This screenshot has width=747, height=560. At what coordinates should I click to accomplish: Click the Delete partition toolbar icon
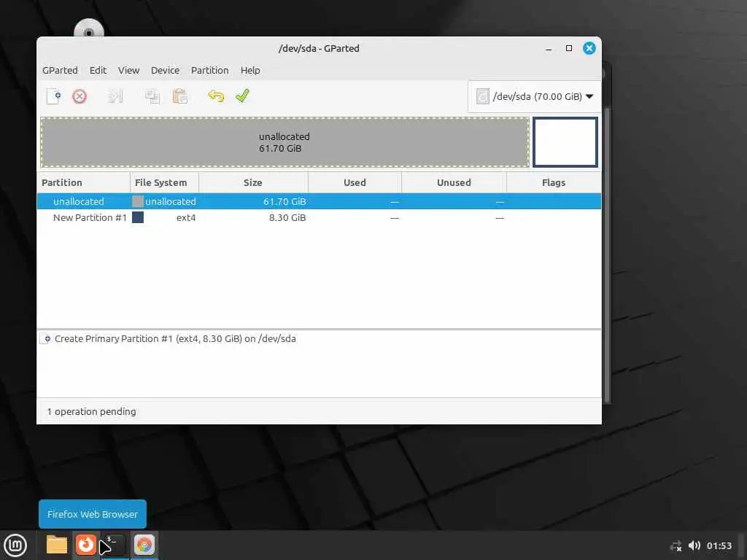pyautogui.click(x=80, y=97)
